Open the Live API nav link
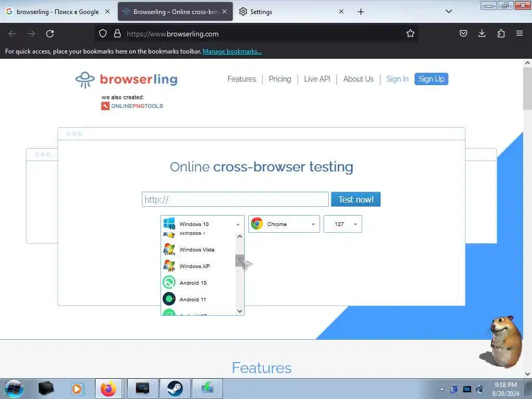Viewport: 532px width, 399px height. pyautogui.click(x=317, y=79)
